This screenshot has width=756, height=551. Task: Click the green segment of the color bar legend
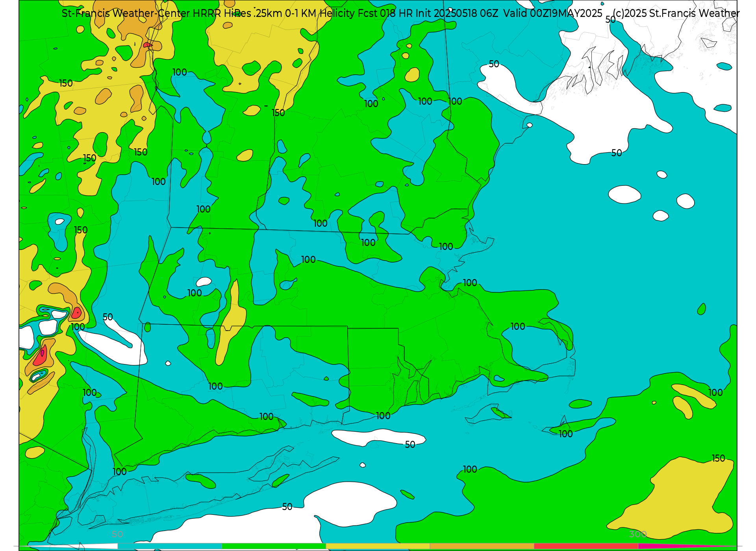(x=274, y=546)
